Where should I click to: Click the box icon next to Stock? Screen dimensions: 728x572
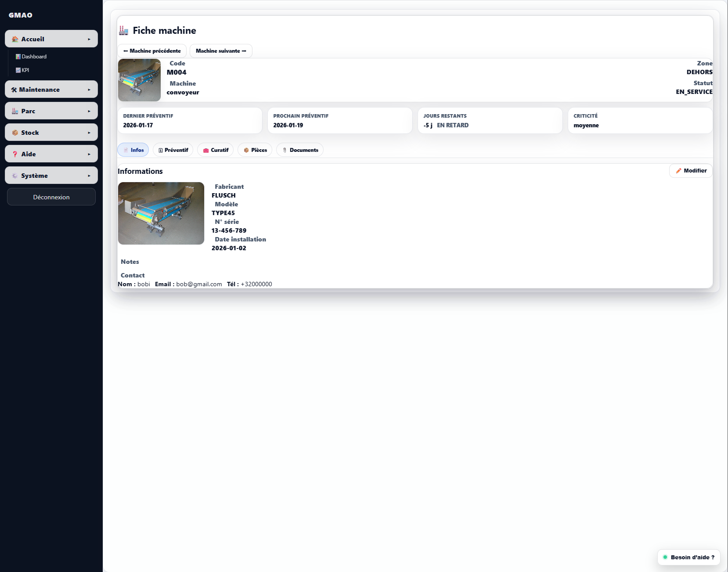15,133
